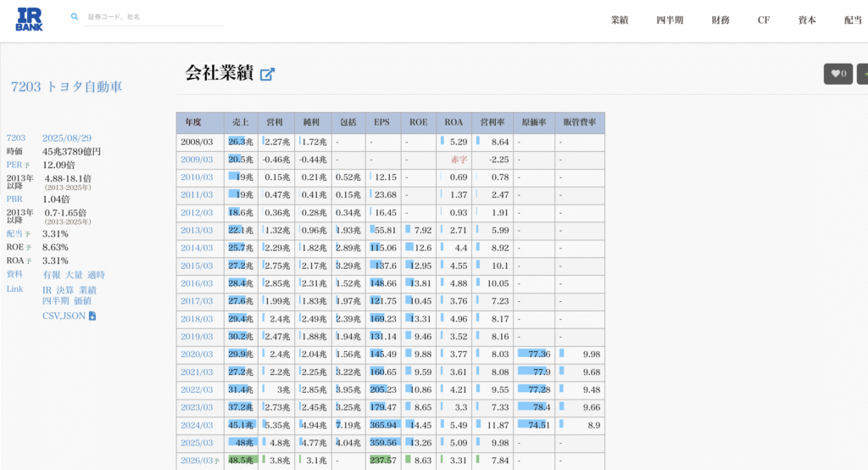Open the 業績 menu item

click(620, 20)
